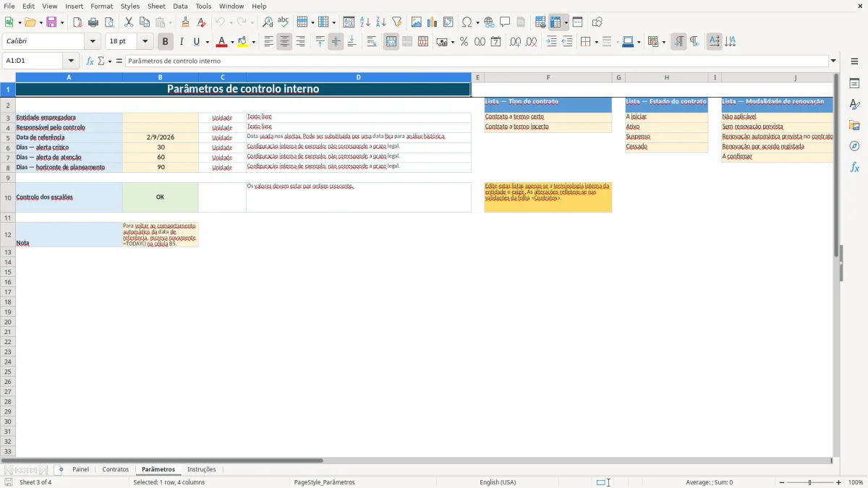Open Find and Replace

[x=268, y=22]
